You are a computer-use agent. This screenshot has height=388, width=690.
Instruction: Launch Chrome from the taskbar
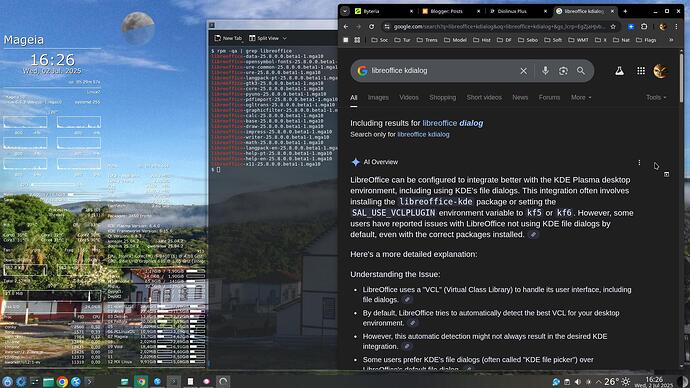coord(62,382)
